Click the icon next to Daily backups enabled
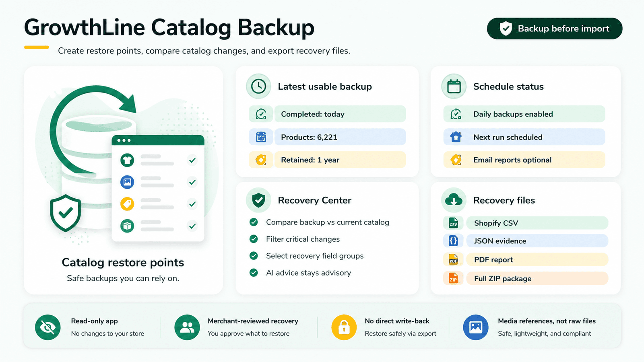Viewport: 644px width, 362px height. tap(456, 114)
